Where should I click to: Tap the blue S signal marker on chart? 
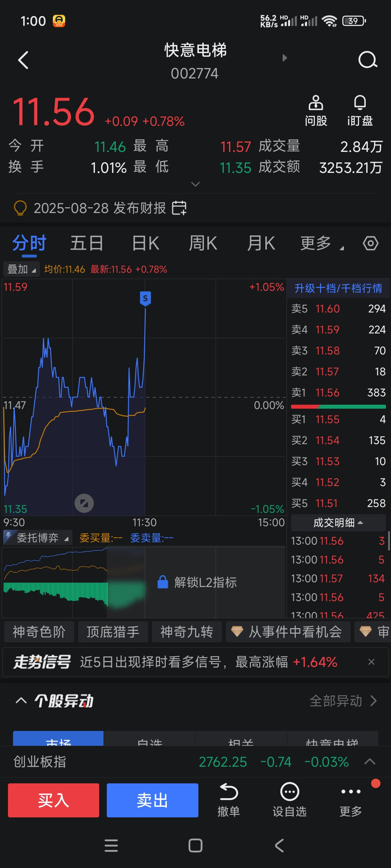[x=145, y=299]
